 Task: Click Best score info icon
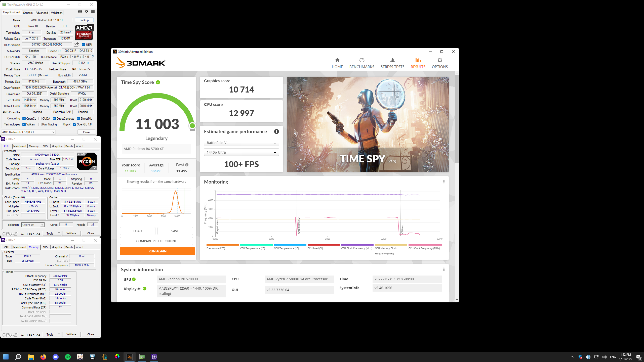[x=187, y=165]
